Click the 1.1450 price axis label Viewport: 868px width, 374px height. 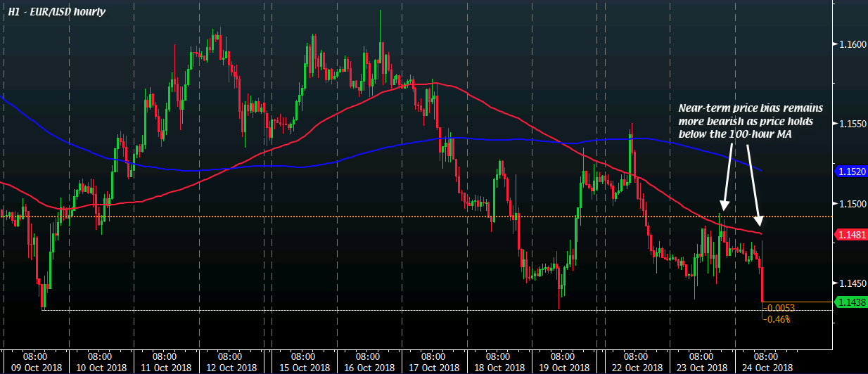click(x=852, y=283)
